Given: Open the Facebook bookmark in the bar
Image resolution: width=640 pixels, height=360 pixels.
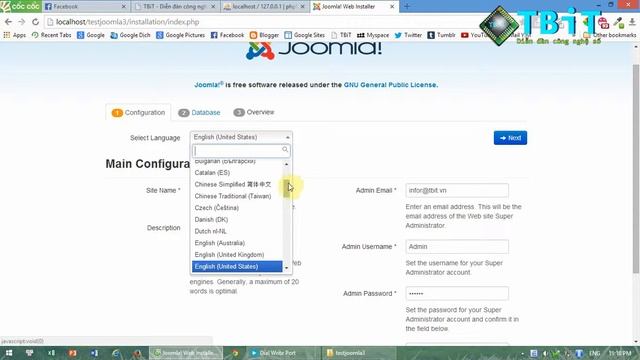Looking at the screenshot, I should tap(227, 35).
